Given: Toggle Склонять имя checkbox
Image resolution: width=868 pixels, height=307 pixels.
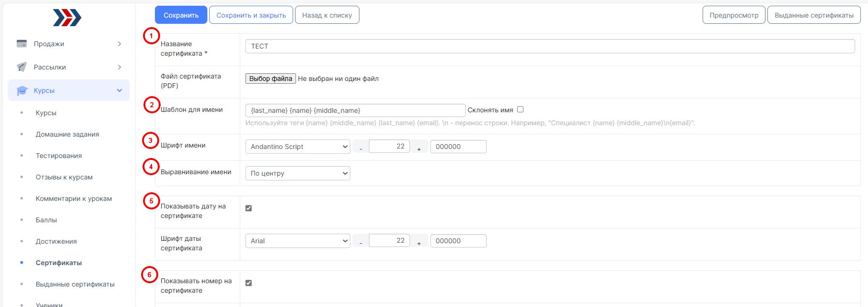Looking at the screenshot, I should (521, 109).
